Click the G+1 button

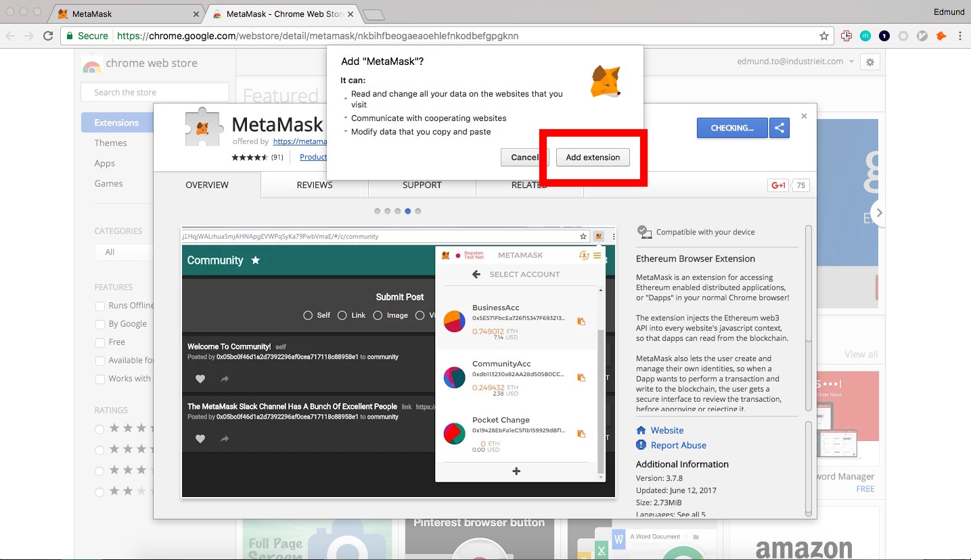[778, 185]
